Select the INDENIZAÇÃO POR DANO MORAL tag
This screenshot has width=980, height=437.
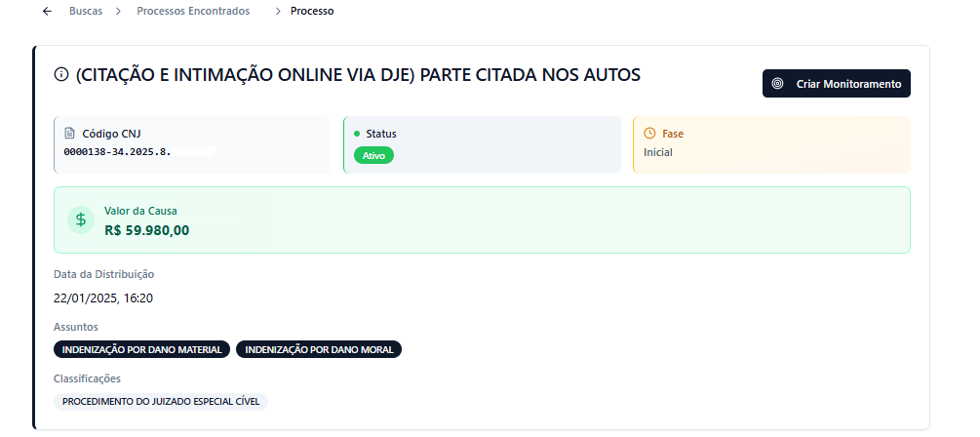click(x=319, y=349)
